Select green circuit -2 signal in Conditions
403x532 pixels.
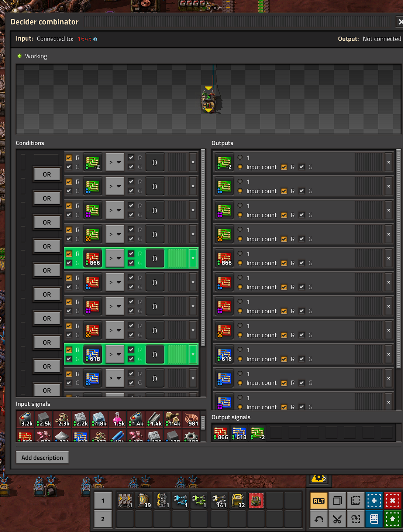[x=92, y=163]
